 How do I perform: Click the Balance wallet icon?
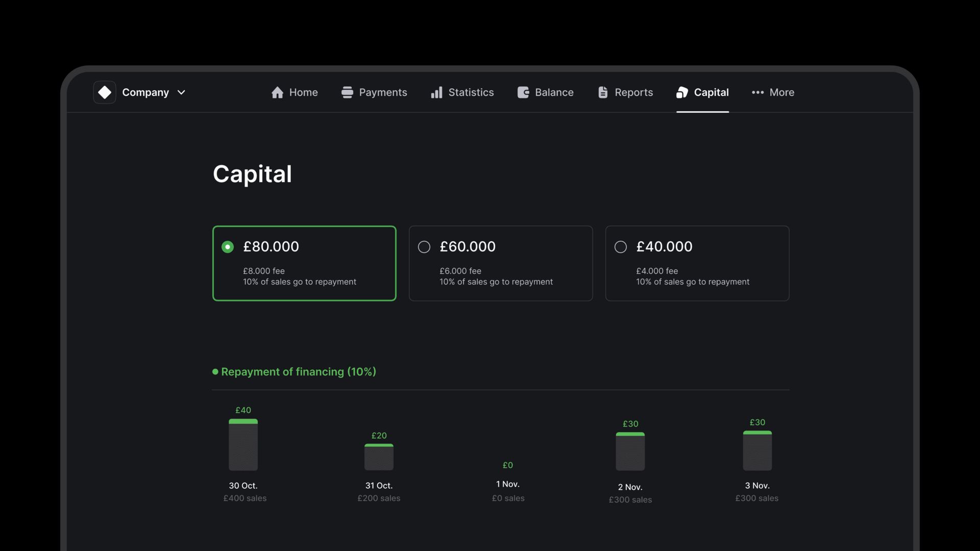pyautogui.click(x=523, y=92)
